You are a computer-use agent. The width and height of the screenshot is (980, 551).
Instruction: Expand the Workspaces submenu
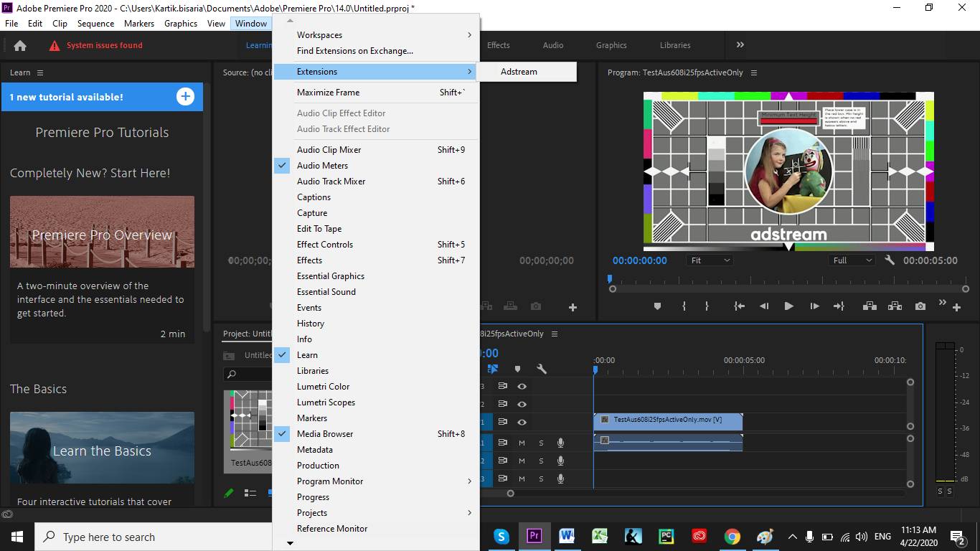click(x=376, y=35)
